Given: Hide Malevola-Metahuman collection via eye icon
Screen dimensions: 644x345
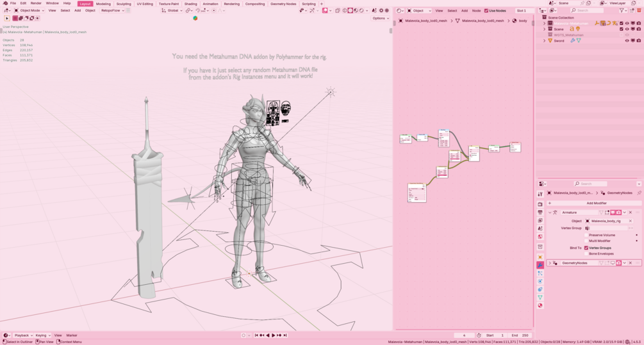Looking at the screenshot, I should pos(627,24).
